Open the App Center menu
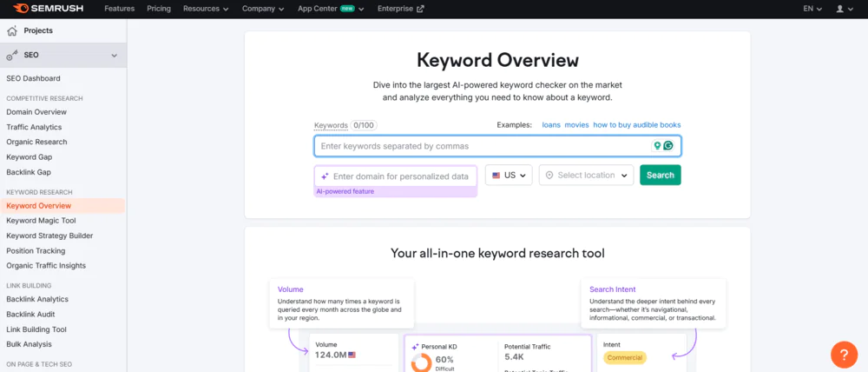 (331, 9)
